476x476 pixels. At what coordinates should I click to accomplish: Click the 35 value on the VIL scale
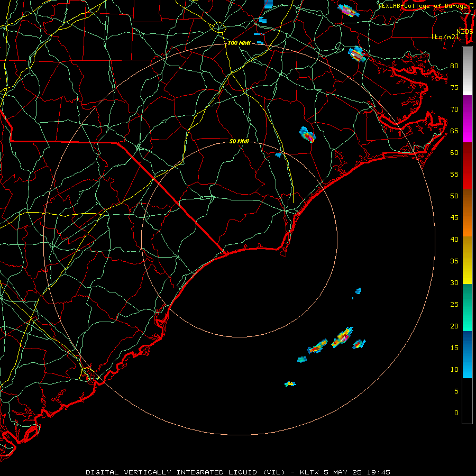click(454, 261)
